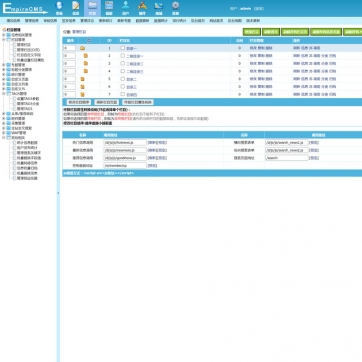Screen dimensions: 362x362
Task: Expand the 自定义列表 tree node
Action: 4,84
